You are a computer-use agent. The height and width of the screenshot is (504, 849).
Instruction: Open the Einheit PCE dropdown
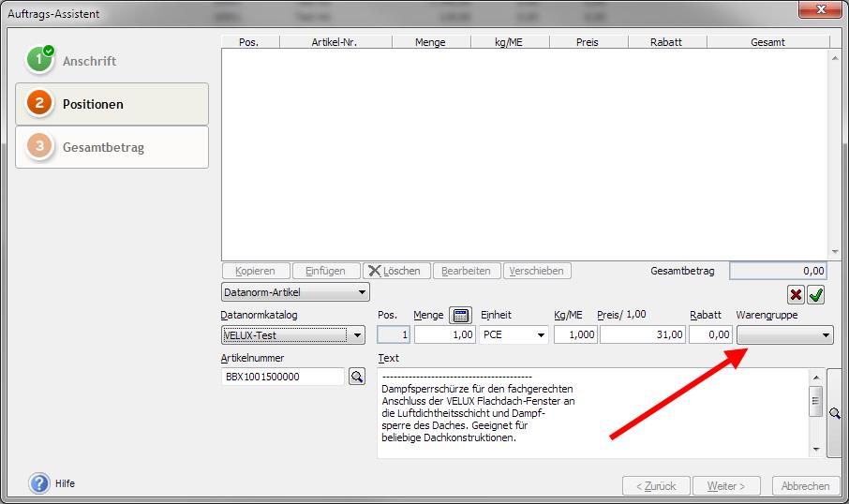coord(514,334)
